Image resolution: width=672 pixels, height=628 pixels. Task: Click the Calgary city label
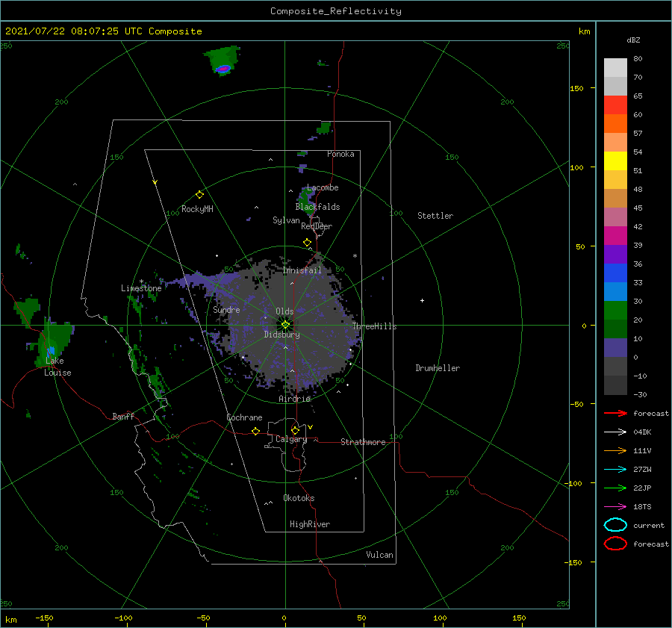click(291, 439)
